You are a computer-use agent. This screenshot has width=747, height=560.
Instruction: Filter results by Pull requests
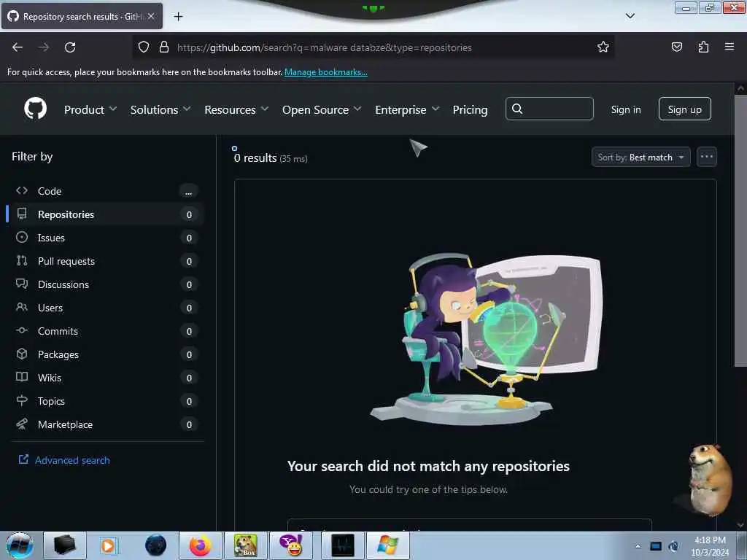[x=107, y=261]
